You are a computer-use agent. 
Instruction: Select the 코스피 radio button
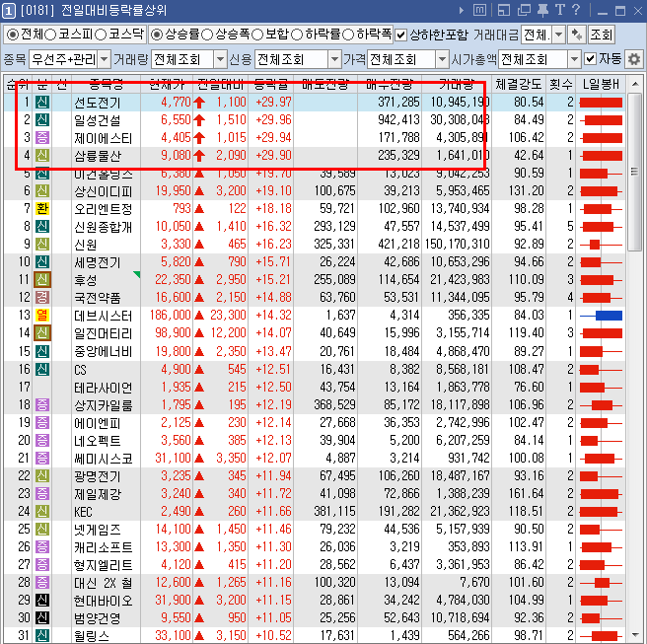tap(50, 35)
